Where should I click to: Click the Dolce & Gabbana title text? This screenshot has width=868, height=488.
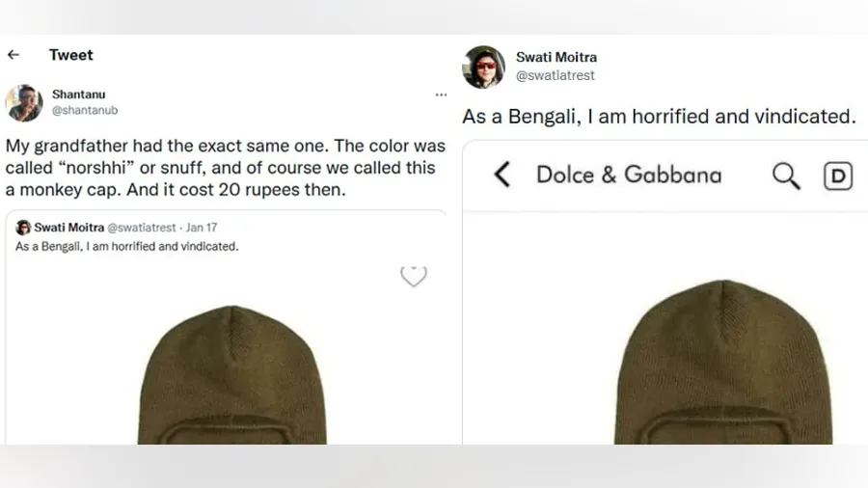pos(629,175)
